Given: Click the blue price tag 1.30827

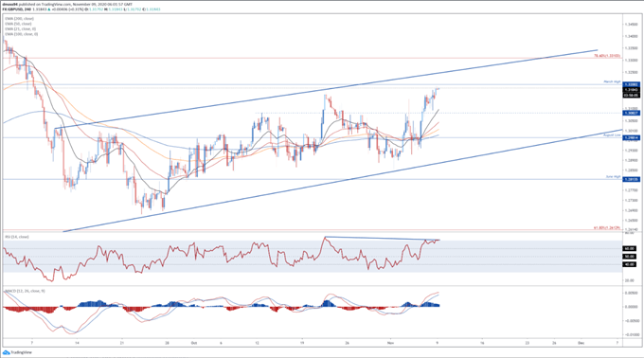Looking at the screenshot, I should (x=632, y=113).
